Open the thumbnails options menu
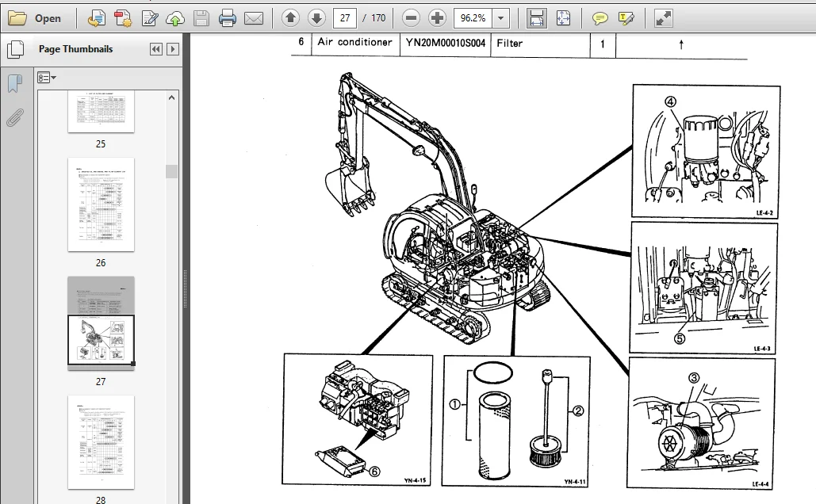The height and width of the screenshot is (504, 816). (46, 78)
